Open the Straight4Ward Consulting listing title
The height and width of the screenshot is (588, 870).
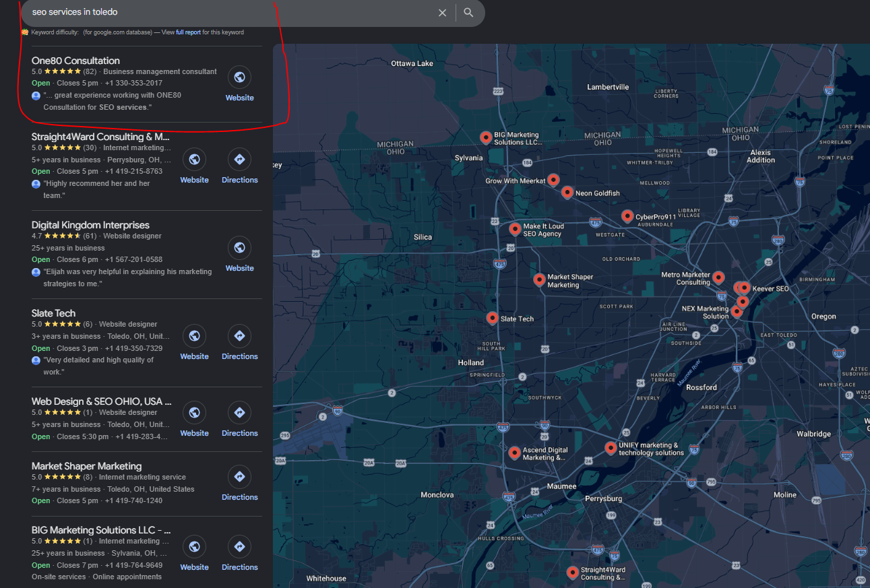point(101,137)
